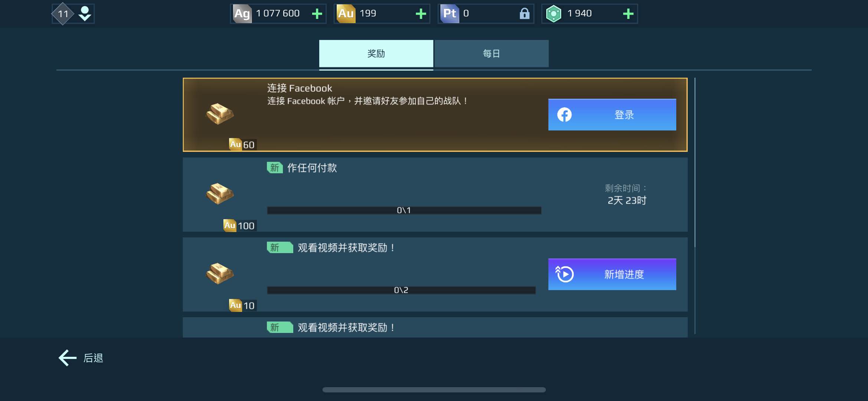Switch to the 奖励 rewards tab
The width and height of the screenshot is (868, 401).
(x=376, y=54)
